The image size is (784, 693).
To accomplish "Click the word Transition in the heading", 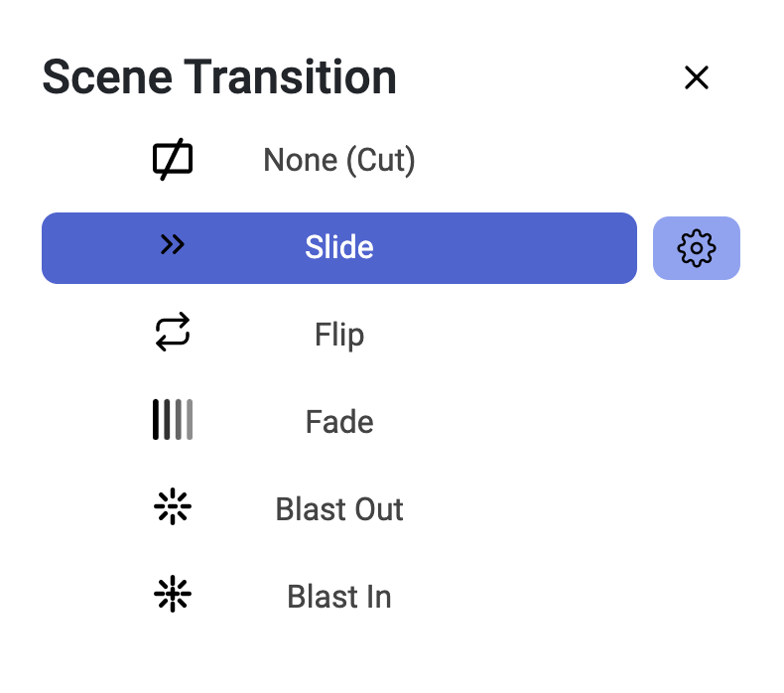I will click(291, 77).
